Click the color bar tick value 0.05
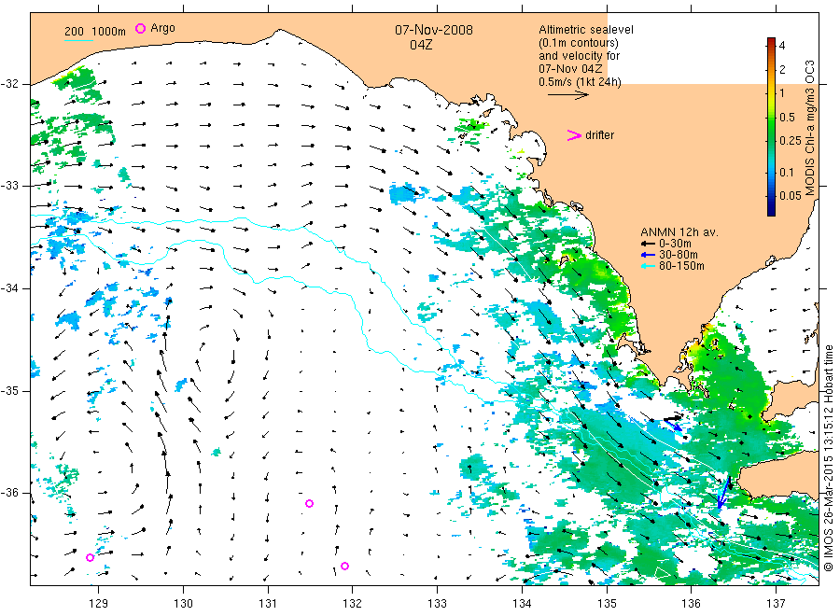This screenshot has height=616, width=840. pos(791,195)
